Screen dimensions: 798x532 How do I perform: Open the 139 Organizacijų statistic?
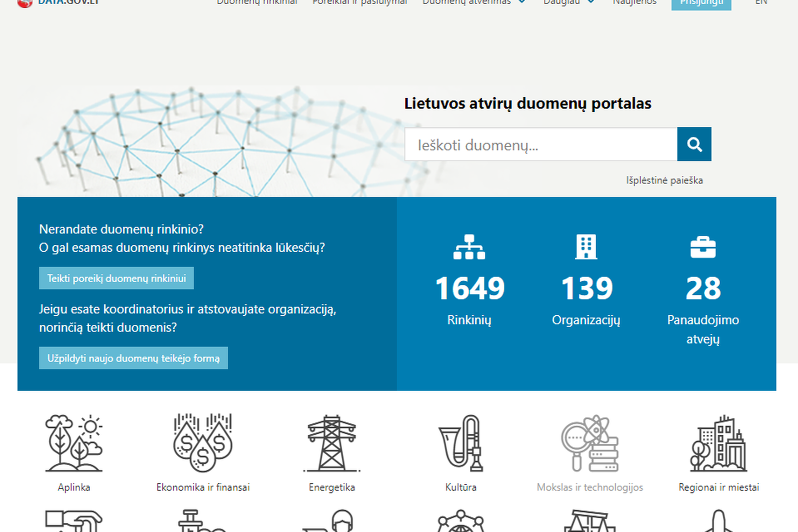[587, 288]
